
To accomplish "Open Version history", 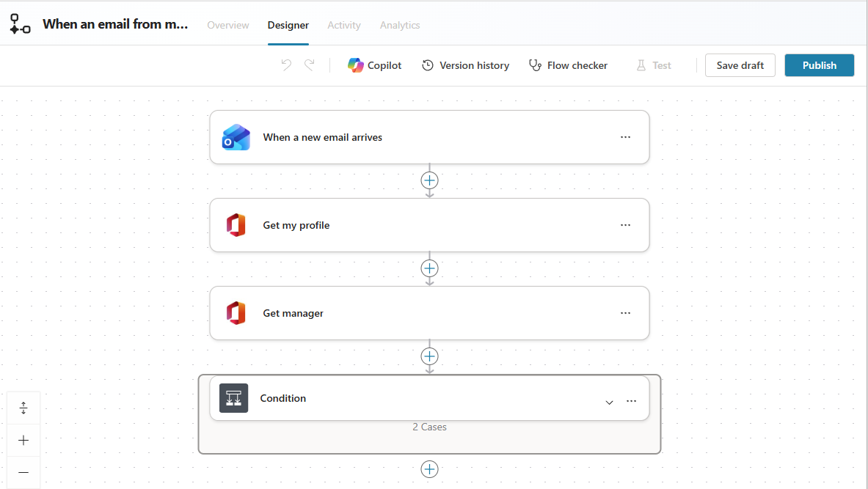I will click(x=466, y=65).
